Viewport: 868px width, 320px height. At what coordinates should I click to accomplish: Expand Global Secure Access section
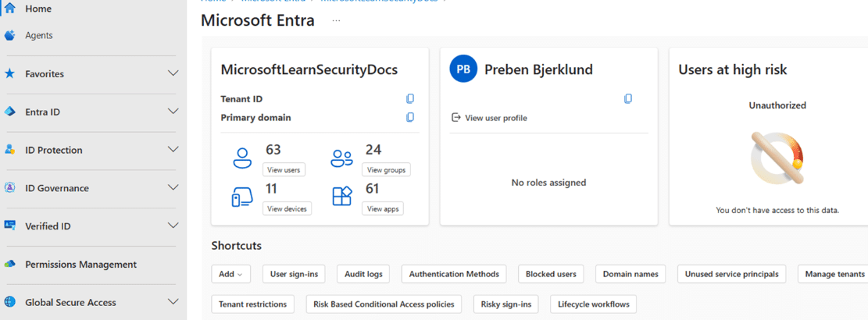173,302
